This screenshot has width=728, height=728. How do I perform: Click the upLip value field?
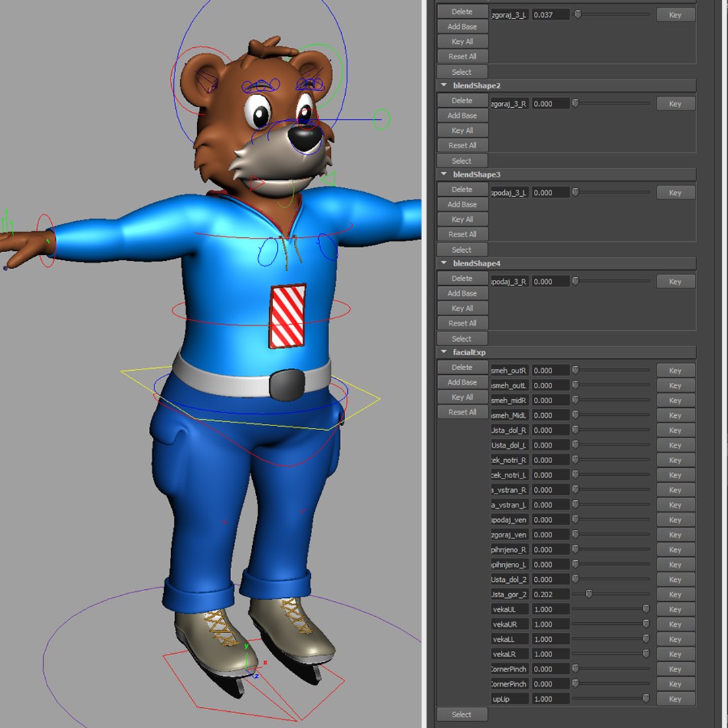coord(551,699)
